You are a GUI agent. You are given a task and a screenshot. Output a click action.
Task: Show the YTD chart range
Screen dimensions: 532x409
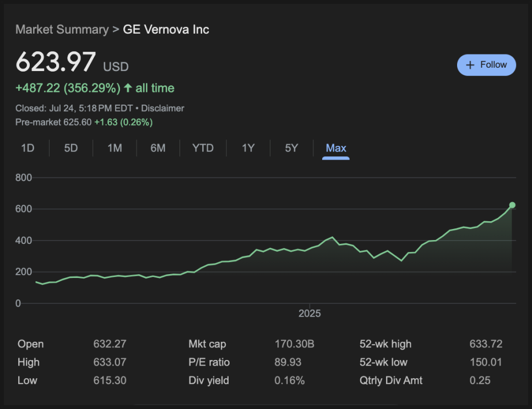(203, 148)
